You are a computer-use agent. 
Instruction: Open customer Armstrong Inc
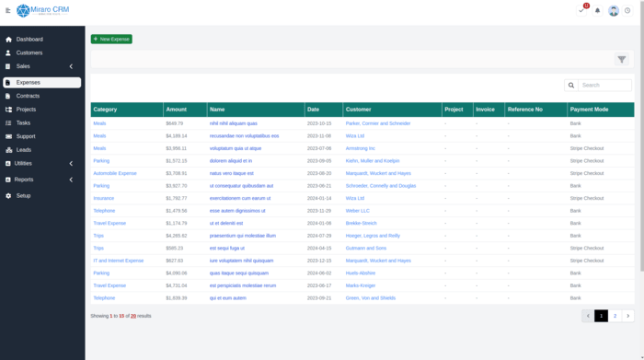coord(361,148)
